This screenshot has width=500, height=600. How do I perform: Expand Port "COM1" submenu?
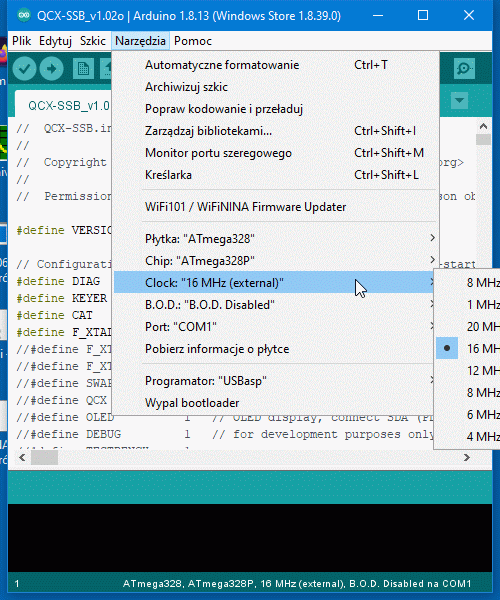(x=276, y=327)
